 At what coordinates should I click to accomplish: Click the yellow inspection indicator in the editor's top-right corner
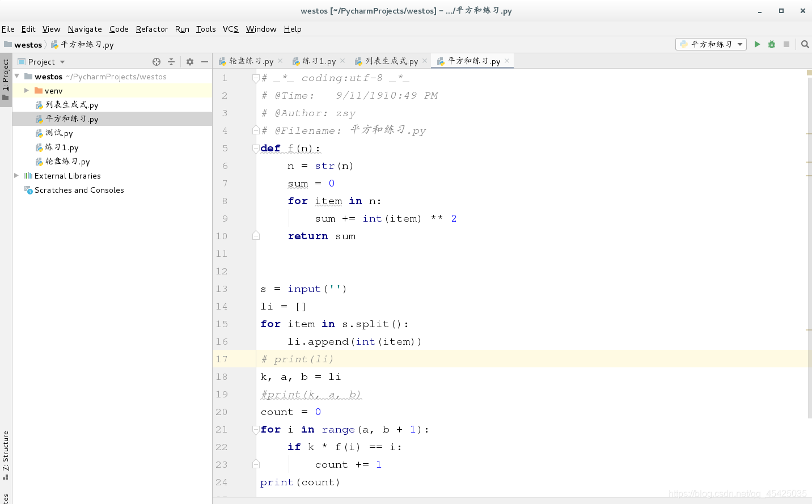(809, 73)
